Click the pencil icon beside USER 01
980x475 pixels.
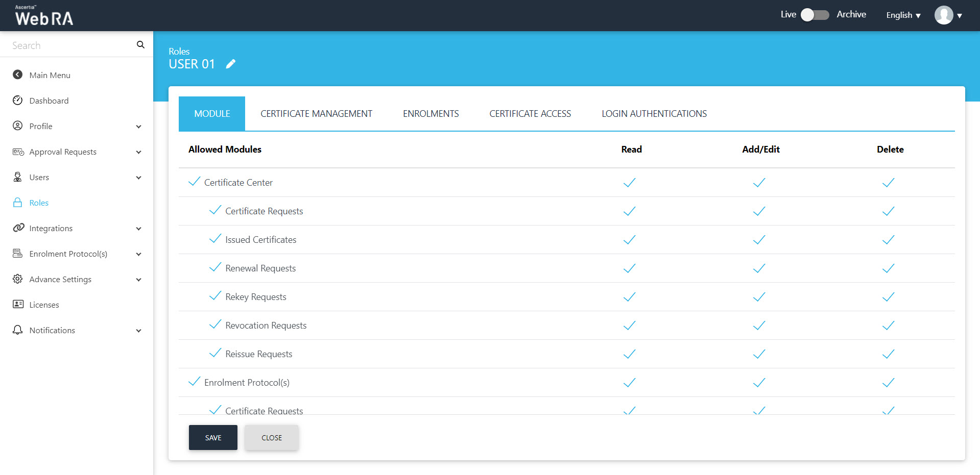tap(231, 64)
